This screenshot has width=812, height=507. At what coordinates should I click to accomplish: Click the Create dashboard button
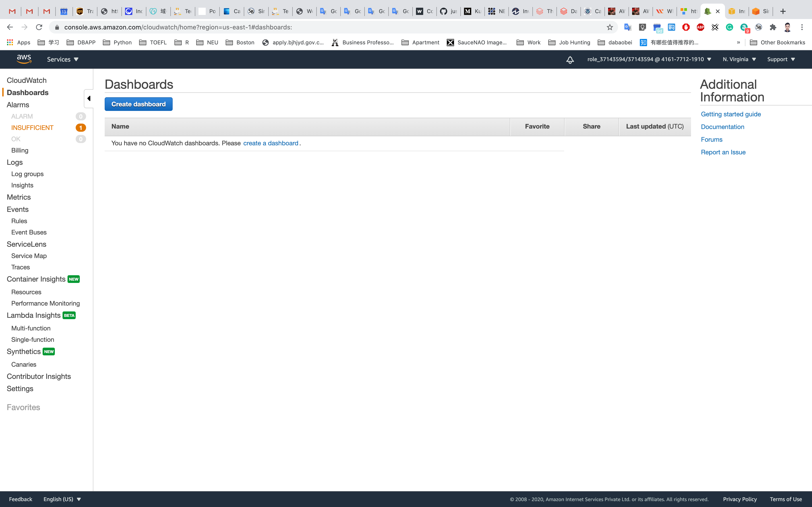tap(138, 104)
